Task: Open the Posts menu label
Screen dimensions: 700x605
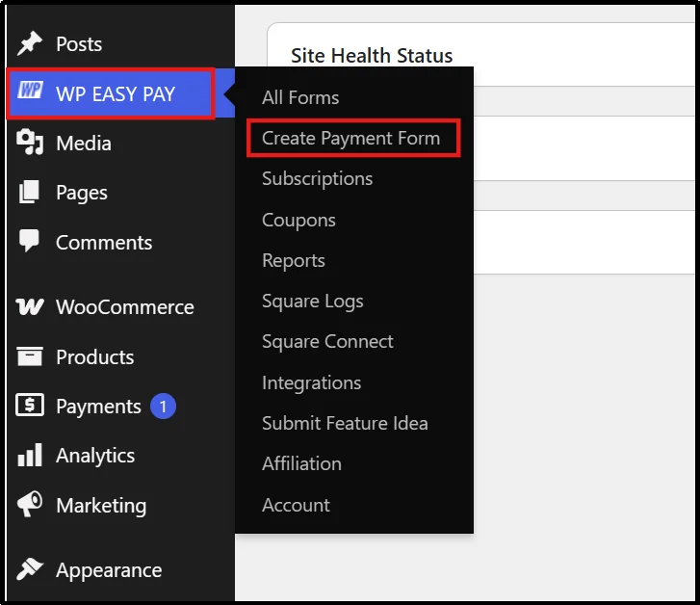Action: point(79,44)
